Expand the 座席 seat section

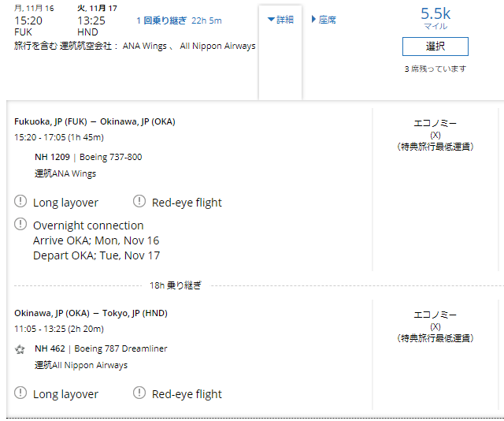[x=324, y=20]
